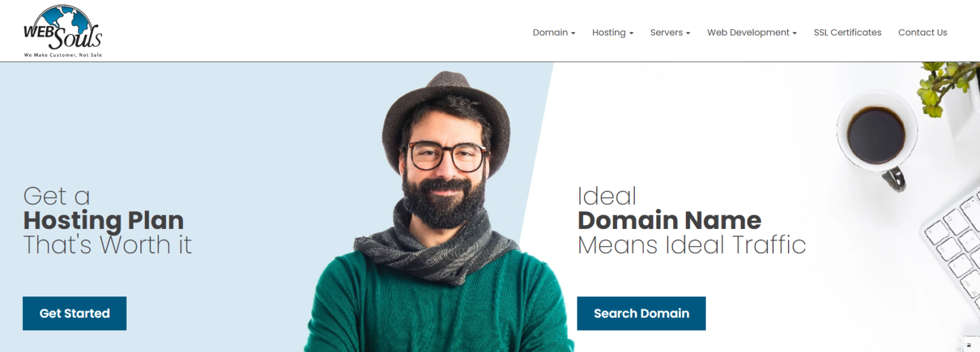Expand the Hosting dropdown arrow
This screenshot has width=980, height=352.
click(x=631, y=33)
